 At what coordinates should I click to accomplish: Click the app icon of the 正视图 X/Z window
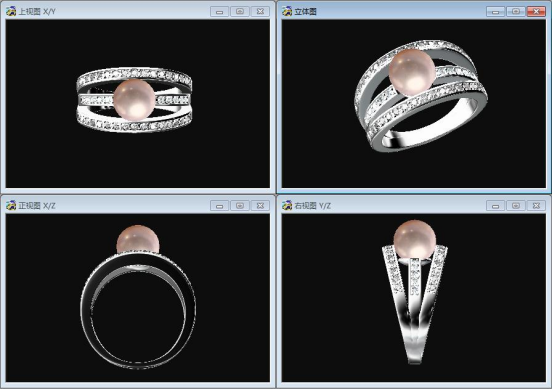pyautogui.click(x=11, y=205)
